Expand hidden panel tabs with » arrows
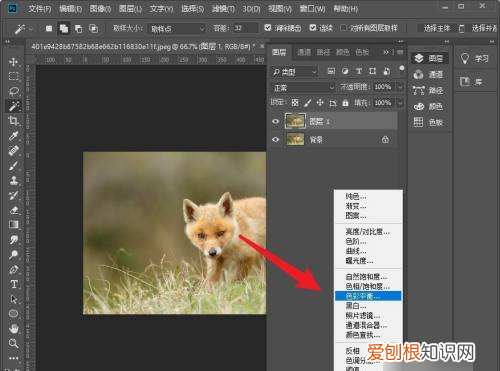This screenshot has height=371, width=500. click(386, 52)
